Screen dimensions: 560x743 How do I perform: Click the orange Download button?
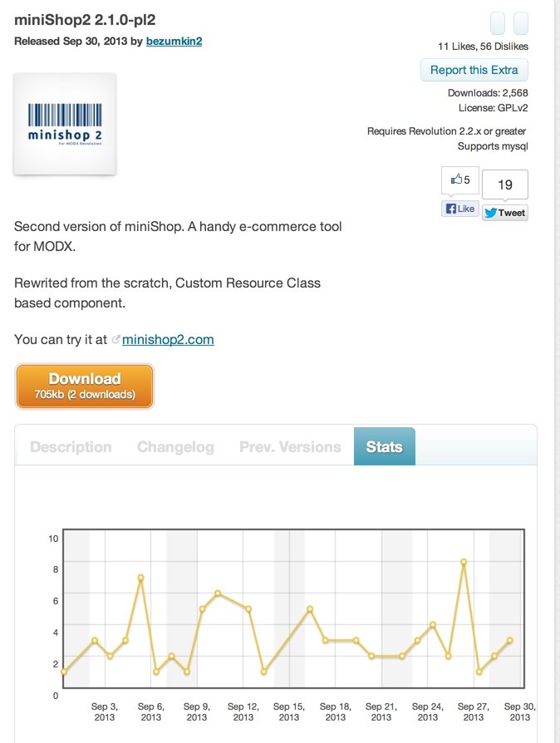point(84,386)
